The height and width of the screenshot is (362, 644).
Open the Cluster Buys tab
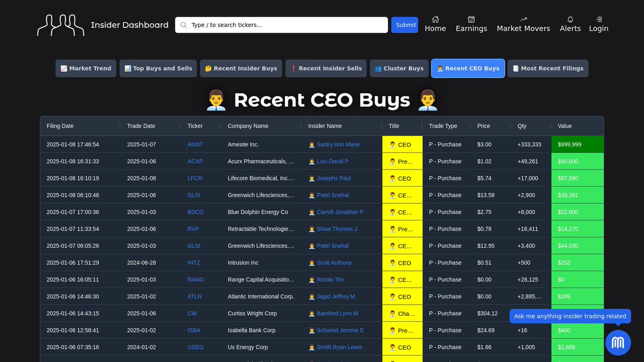click(x=399, y=68)
